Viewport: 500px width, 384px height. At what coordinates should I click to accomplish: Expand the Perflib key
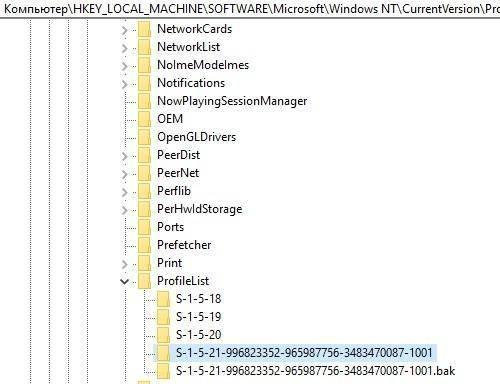tap(124, 192)
